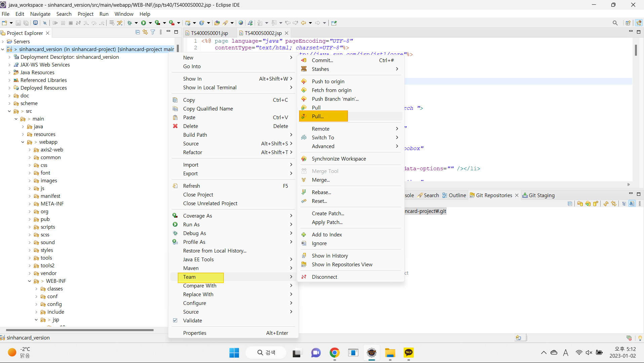Click the Save icon in the toolbar
This screenshot has height=363, width=644.
pos(18,23)
